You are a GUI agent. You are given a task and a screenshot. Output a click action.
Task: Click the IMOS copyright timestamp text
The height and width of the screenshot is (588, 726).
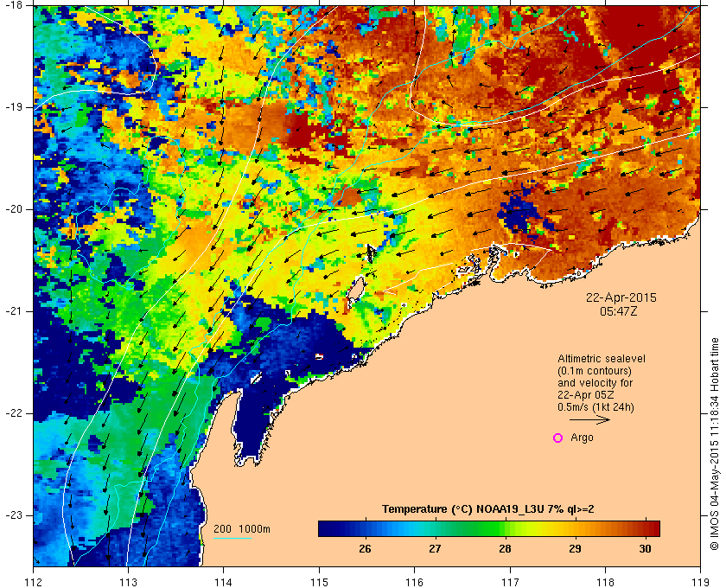715,444
